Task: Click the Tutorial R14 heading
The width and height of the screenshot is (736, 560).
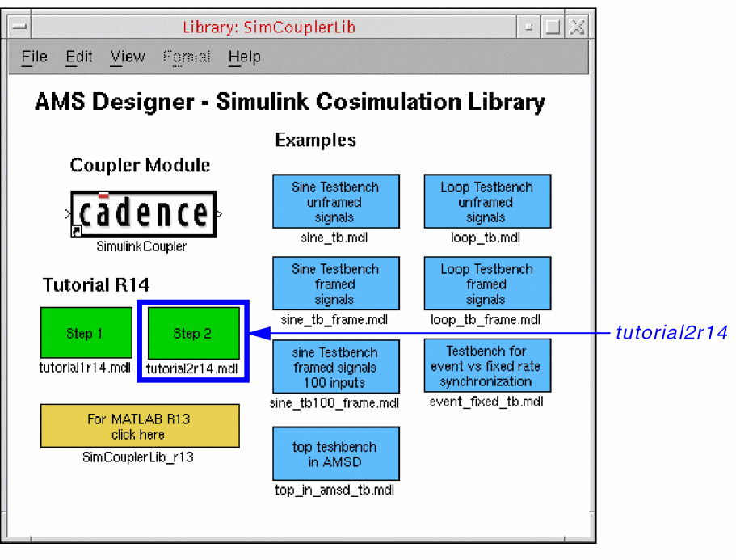Action: click(96, 285)
